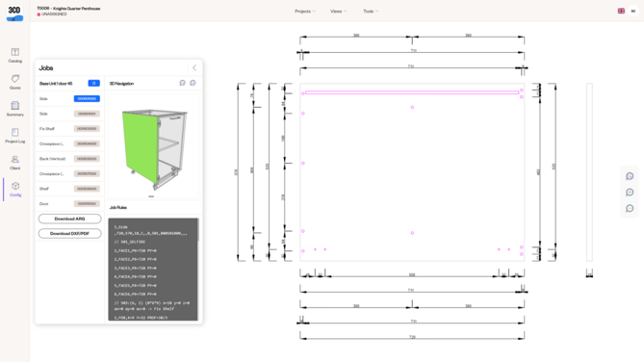
Task: Reset drawing zoom with the purple-filled magnifier
Action: 630,176
